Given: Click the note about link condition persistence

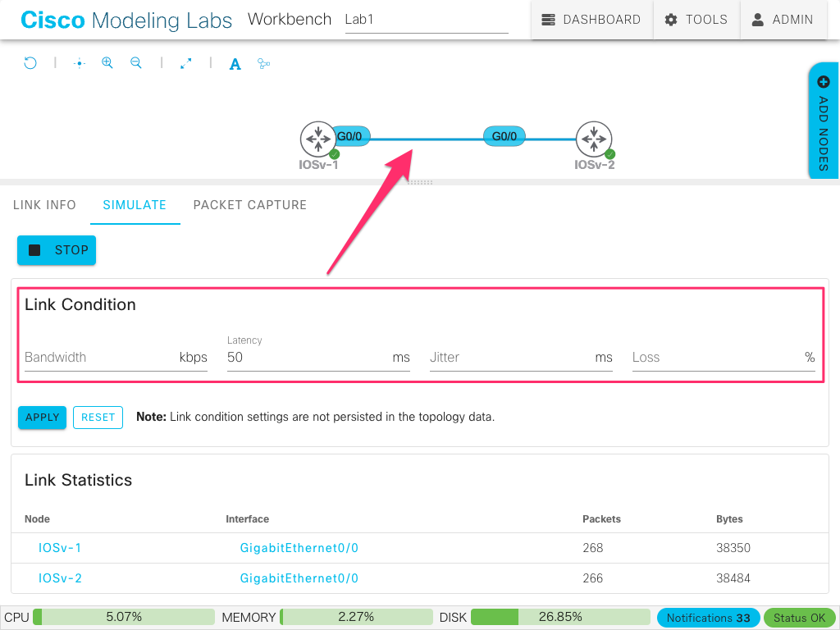Looking at the screenshot, I should coord(316,418).
